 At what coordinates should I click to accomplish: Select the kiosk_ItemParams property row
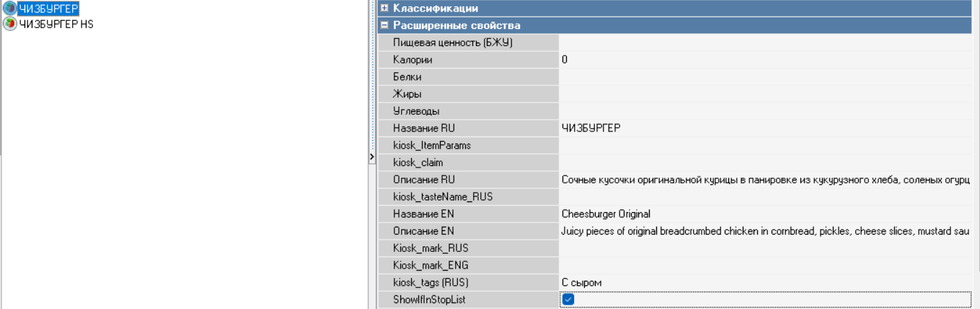tap(431, 145)
